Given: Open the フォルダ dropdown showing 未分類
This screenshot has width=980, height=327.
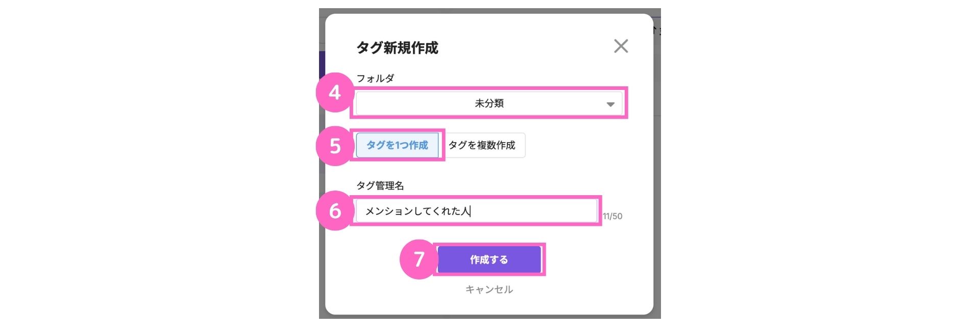Looking at the screenshot, I should pyautogui.click(x=489, y=103).
